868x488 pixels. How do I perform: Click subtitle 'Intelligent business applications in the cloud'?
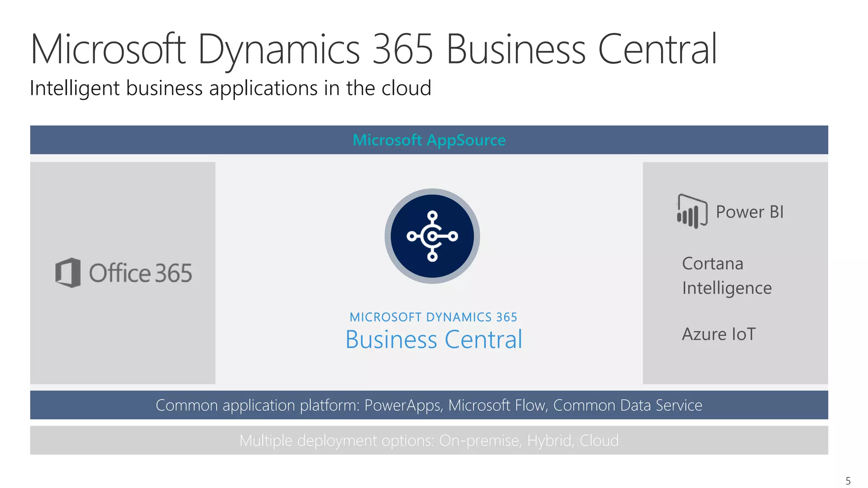point(231,89)
